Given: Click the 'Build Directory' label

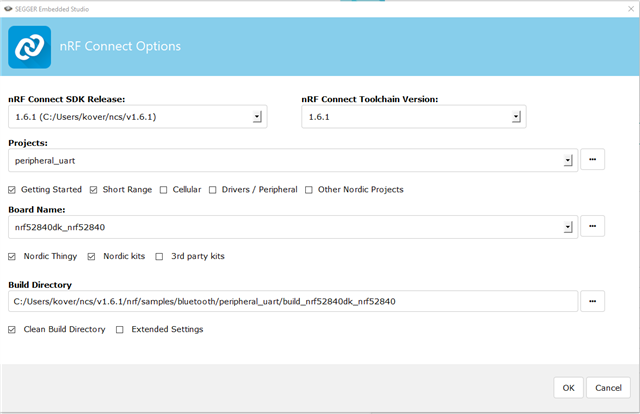Looking at the screenshot, I should point(40,285).
